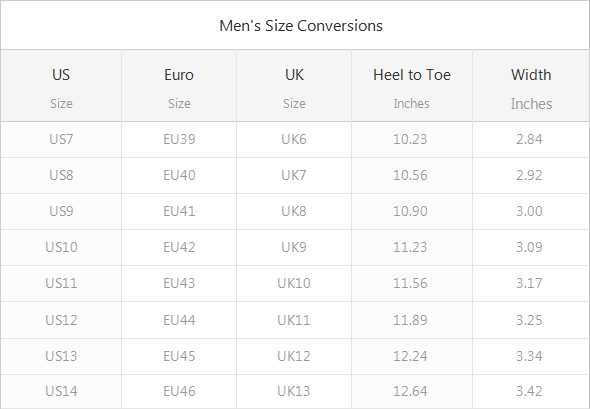Select the US Size column header
590x409 pixels.
point(61,86)
